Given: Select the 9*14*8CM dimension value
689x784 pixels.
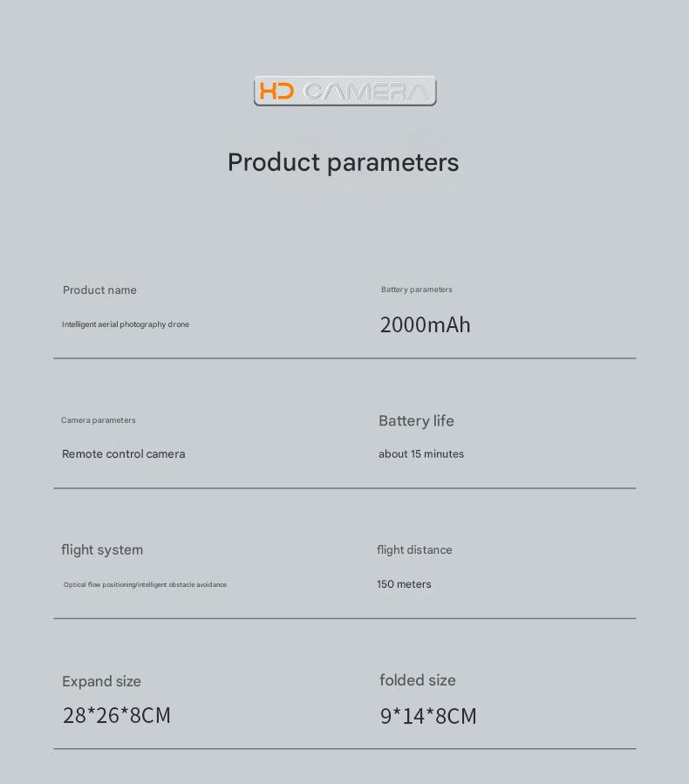Looking at the screenshot, I should point(428,716).
